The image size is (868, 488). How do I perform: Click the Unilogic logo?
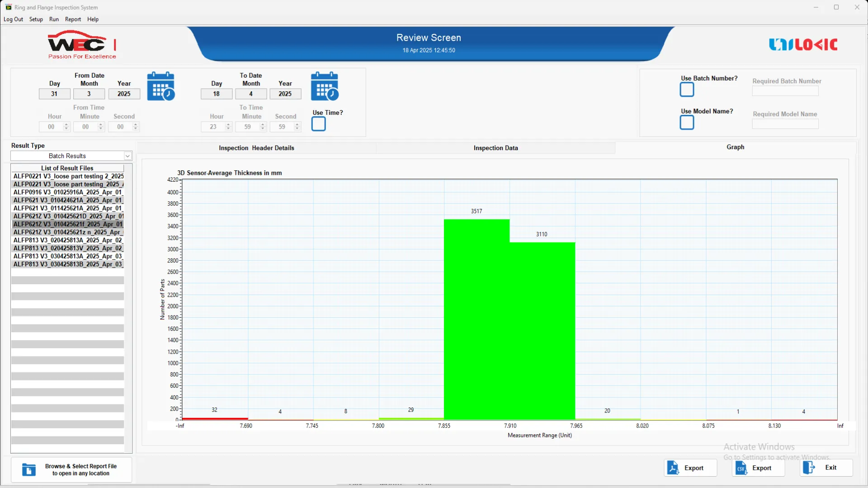tap(803, 44)
